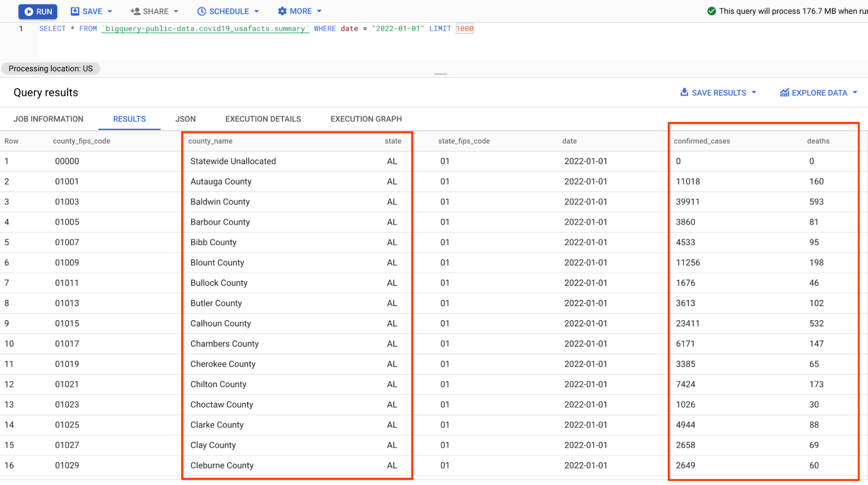Click the gear icon next to More

pyautogui.click(x=281, y=11)
